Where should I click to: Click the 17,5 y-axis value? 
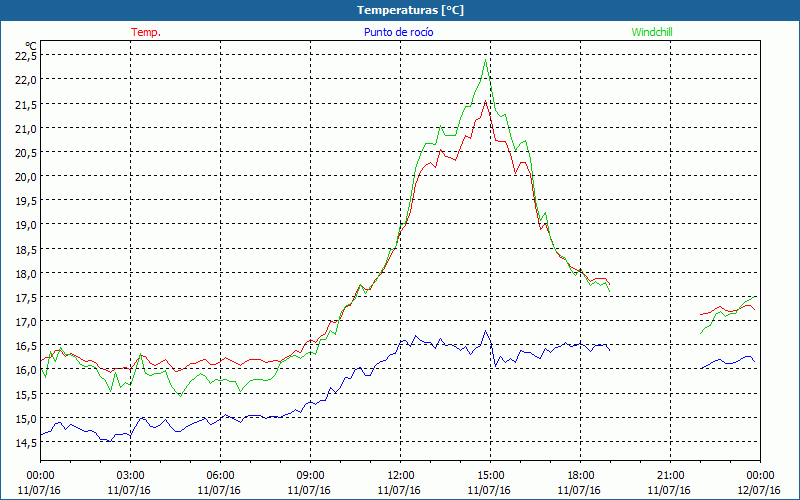point(27,298)
